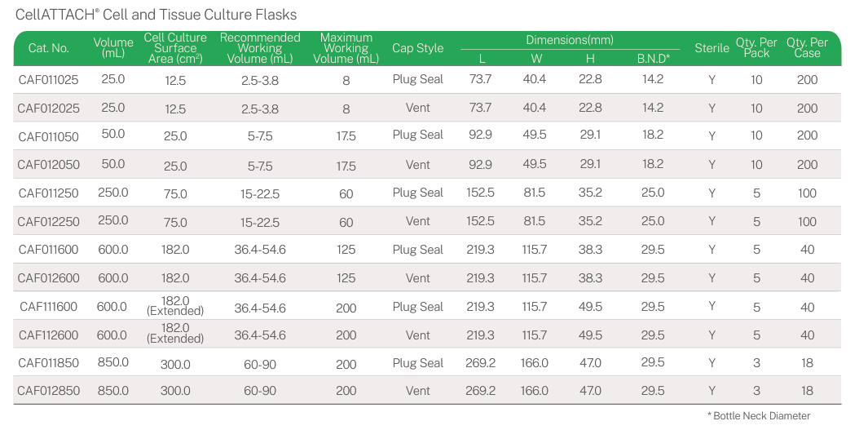The image size is (868, 430).
Task: Click catalog number CAF011025
Action: [48, 80]
